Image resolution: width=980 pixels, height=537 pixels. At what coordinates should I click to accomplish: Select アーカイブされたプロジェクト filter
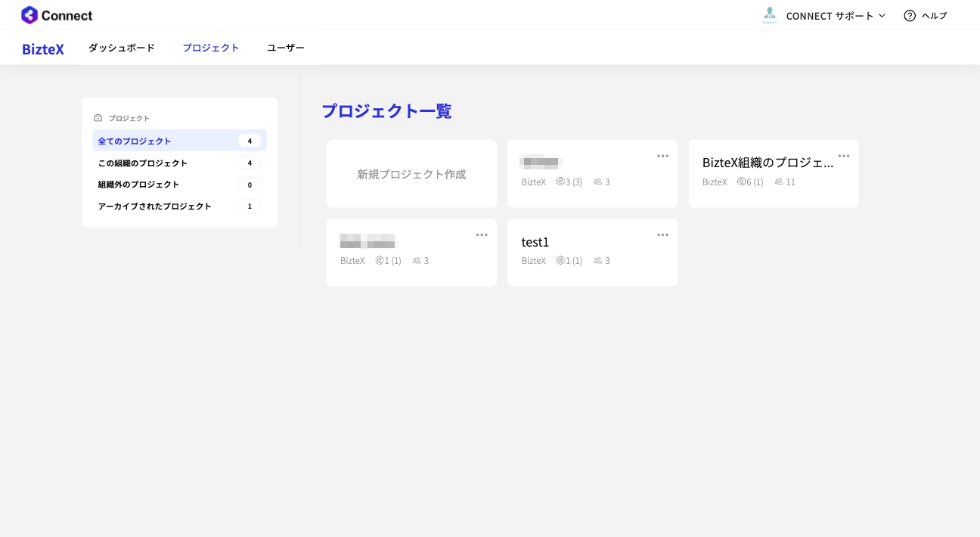(179, 206)
